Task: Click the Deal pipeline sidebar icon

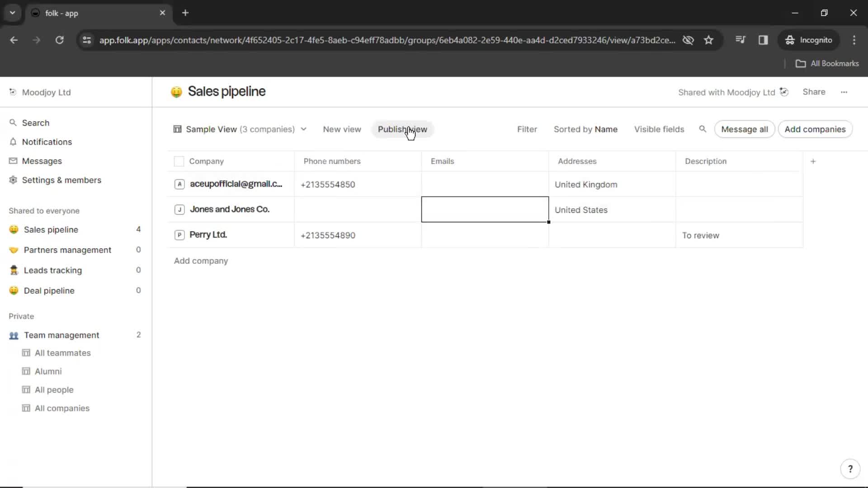Action: pyautogui.click(x=14, y=290)
